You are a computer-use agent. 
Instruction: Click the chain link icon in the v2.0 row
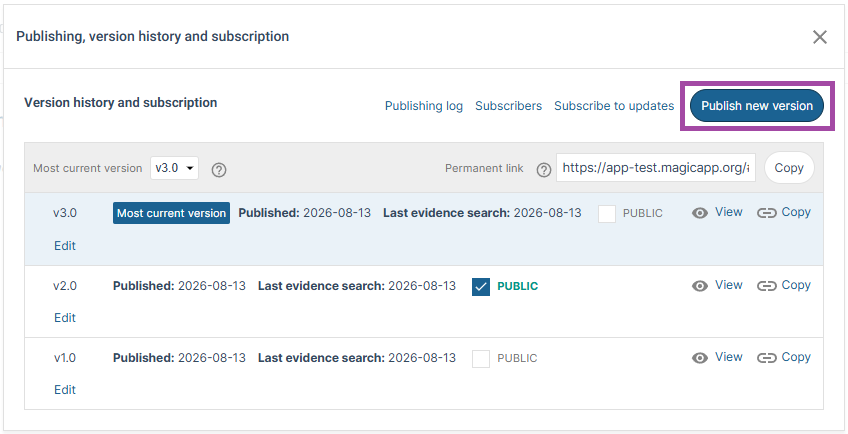point(766,286)
